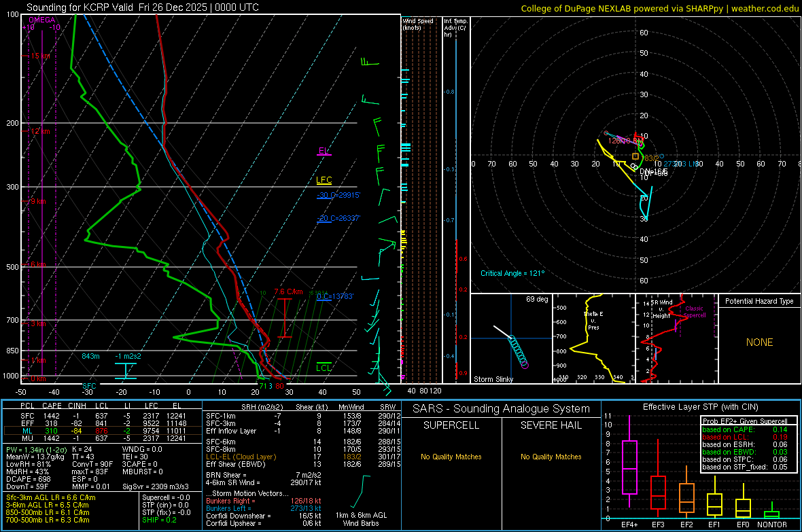Click the 'ConvT = 90F' value
The width and height of the screenshot is (802, 532).
[92, 465]
